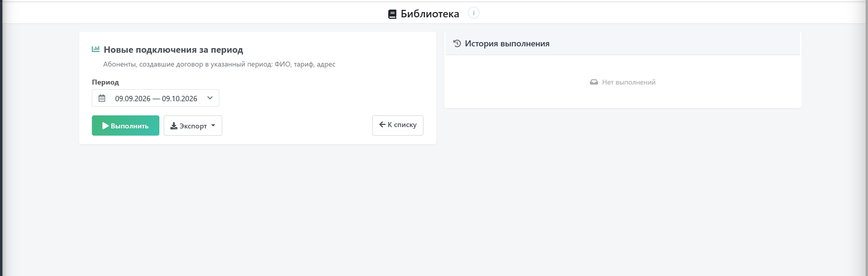Click the history clock icon in История выполнения
Screen dimensions: 868x276
[457, 43]
